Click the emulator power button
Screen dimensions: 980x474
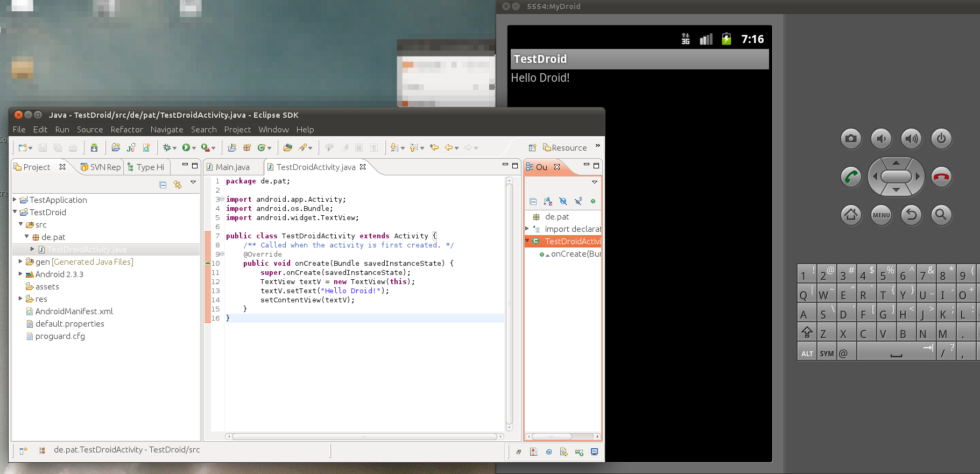(941, 139)
